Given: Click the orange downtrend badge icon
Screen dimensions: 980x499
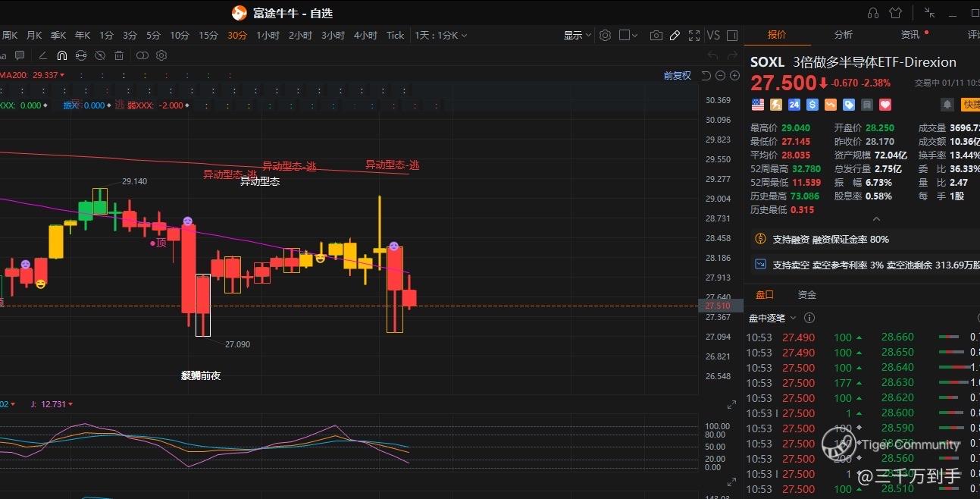Looking at the screenshot, I should [831, 105].
